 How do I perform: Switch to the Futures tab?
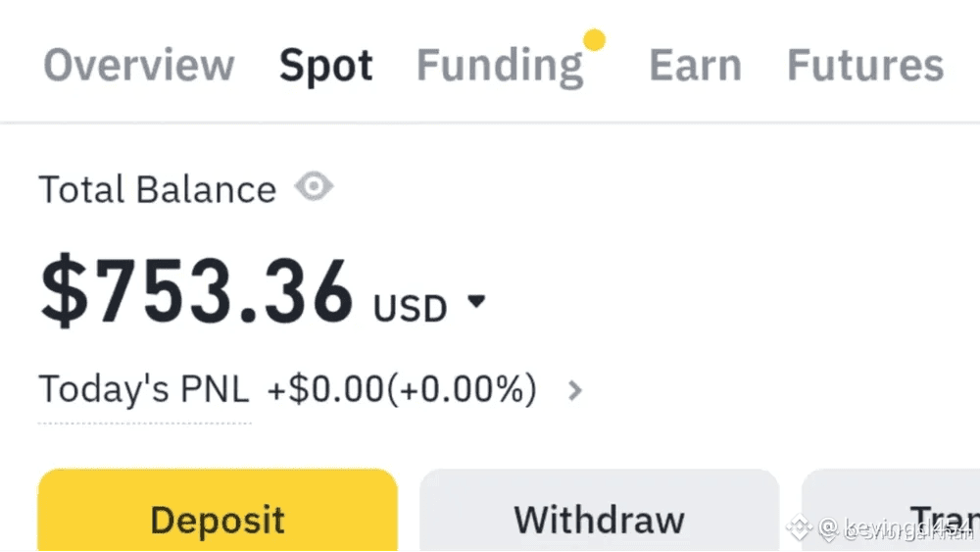865,65
